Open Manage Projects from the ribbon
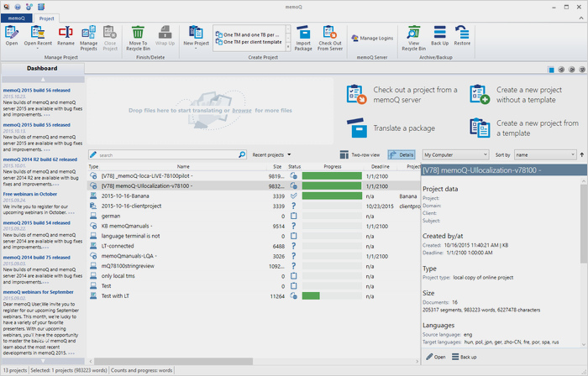The image size is (588, 376). point(88,38)
